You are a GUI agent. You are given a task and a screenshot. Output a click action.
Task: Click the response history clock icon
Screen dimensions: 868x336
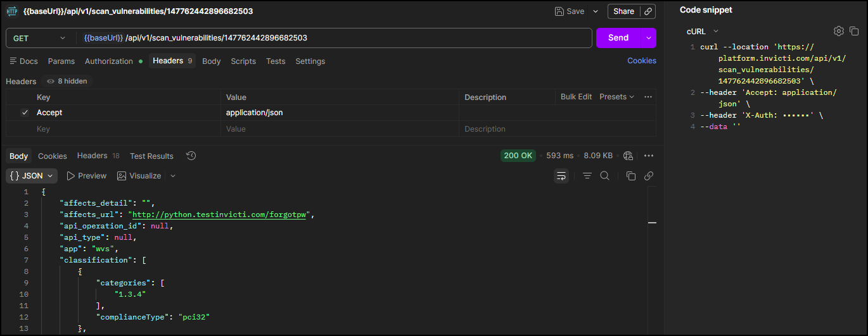coord(191,156)
